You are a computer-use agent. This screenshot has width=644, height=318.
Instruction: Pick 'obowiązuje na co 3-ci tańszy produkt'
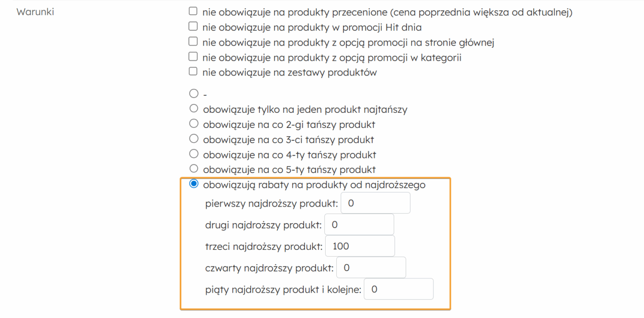[x=194, y=139]
